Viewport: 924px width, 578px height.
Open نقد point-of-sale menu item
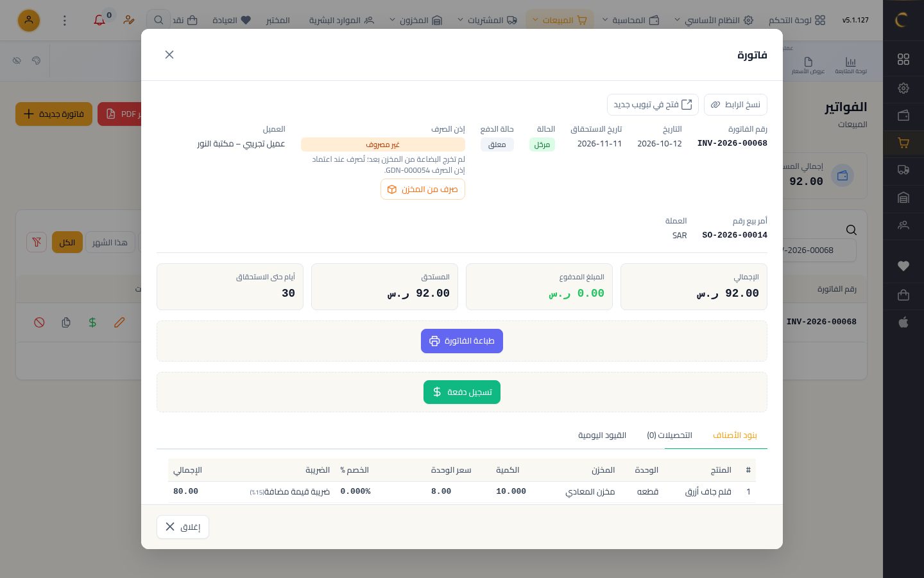(x=185, y=20)
